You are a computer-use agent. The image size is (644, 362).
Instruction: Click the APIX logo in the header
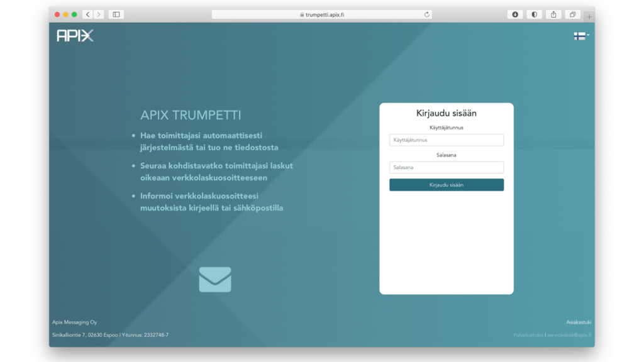(75, 36)
